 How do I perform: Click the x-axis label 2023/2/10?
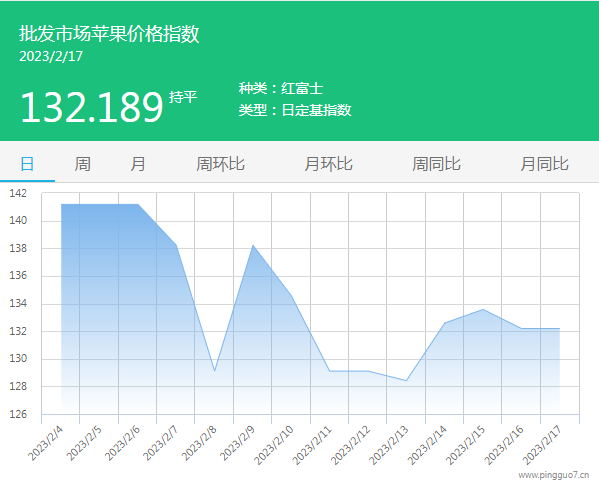point(274,445)
